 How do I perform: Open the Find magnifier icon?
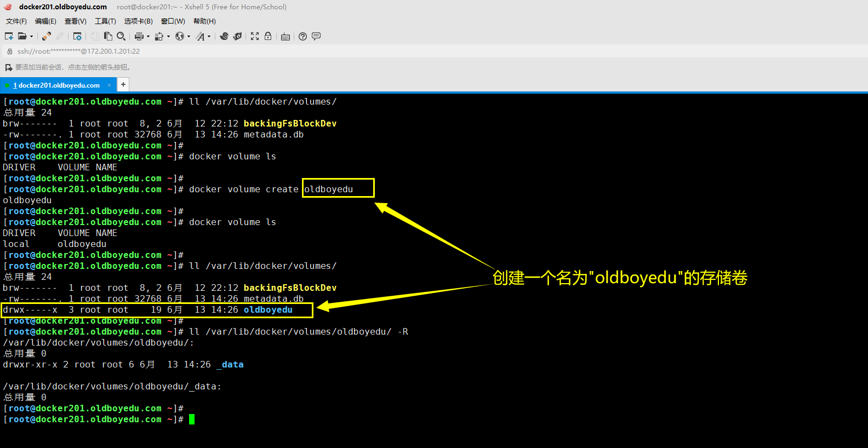click(x=121, y=36)
